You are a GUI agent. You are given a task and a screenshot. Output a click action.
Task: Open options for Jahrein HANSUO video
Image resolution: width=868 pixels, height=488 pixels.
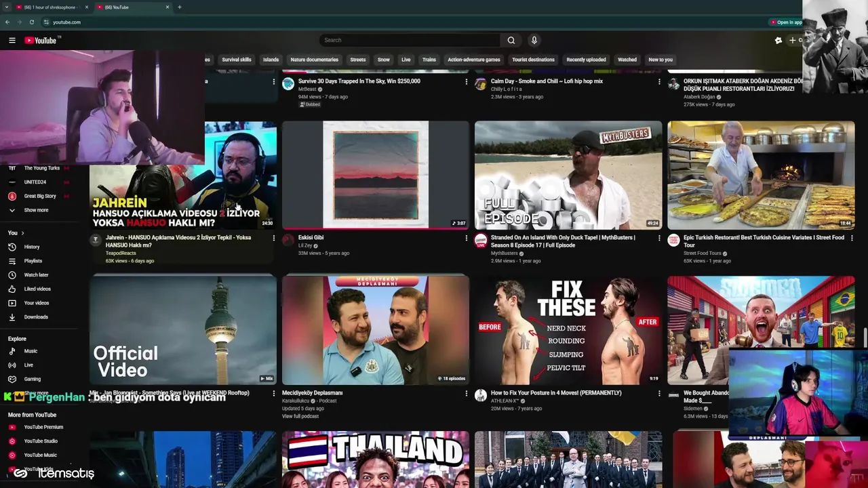click(273, 239)
